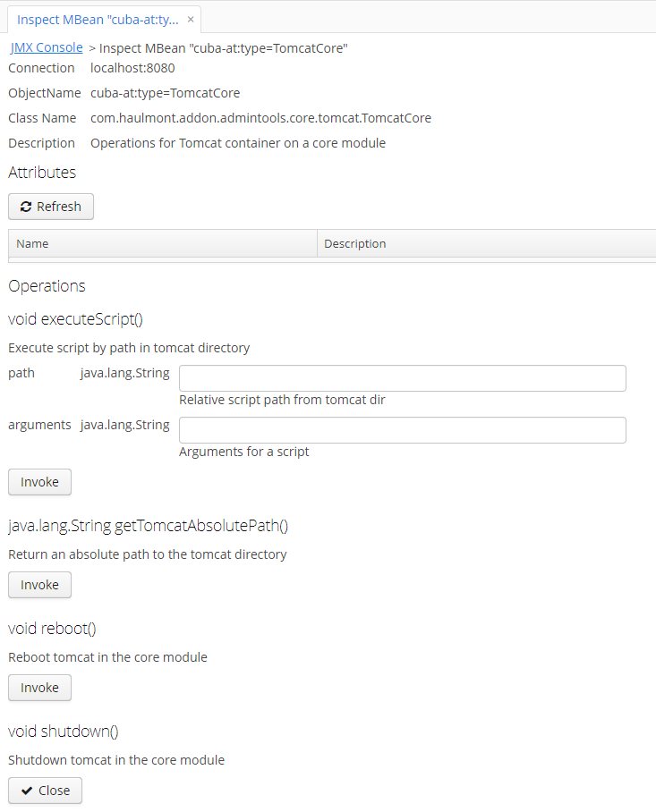Open the JMX Console breadcrumb link
Image resolution: width=656 pixels, height=812 pixels.
(47, 47)
